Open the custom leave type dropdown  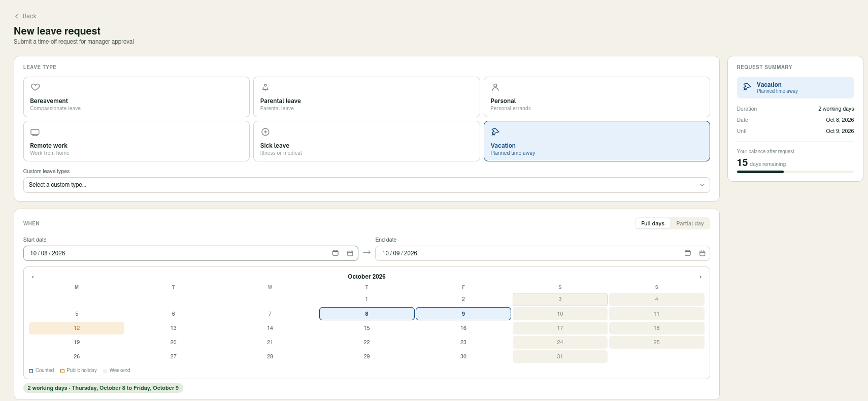366,185
